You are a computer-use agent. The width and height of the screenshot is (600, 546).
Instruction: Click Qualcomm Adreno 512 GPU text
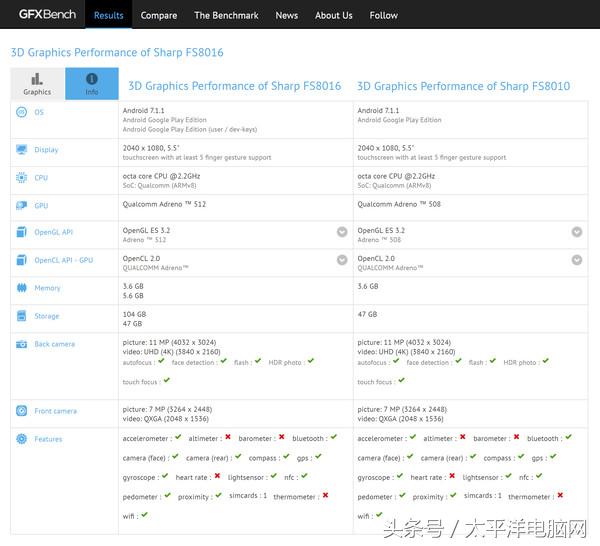(x=164, y=204)
